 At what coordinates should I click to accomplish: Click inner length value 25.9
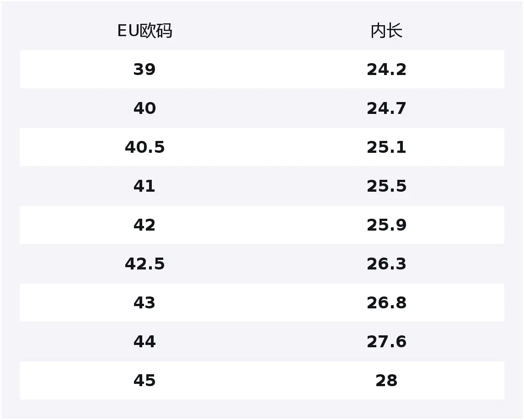(386, 225)
